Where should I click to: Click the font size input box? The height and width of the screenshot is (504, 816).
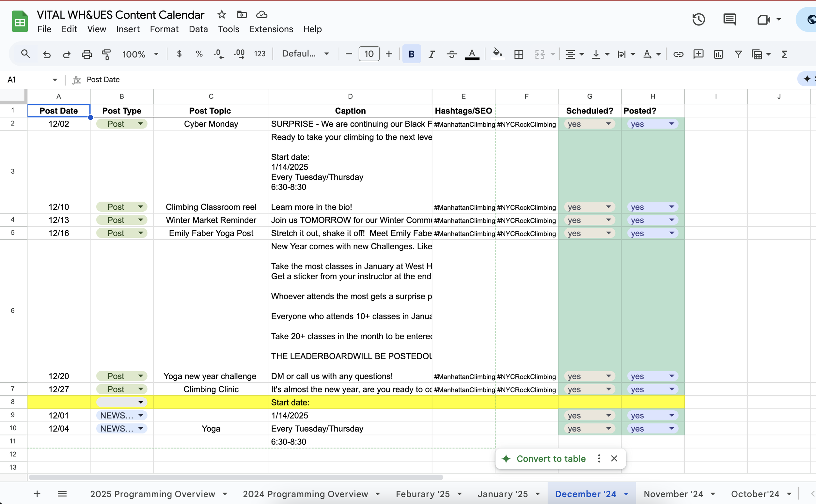tap(369, 54)
